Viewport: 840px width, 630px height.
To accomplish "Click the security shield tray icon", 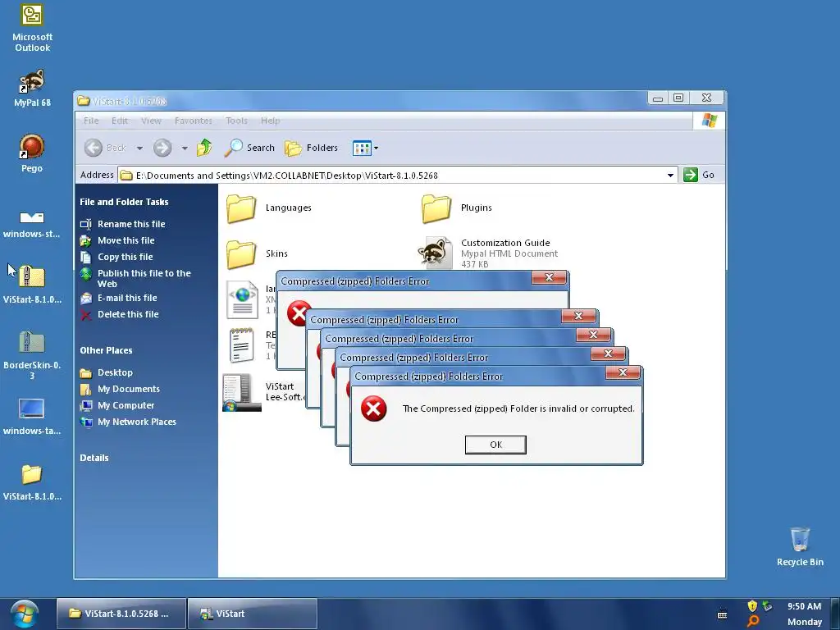I will pos(752,606).
